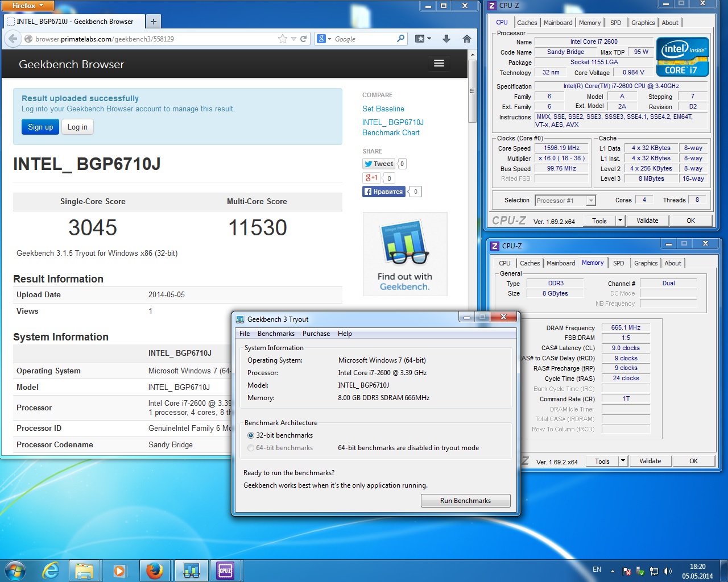The height and width of the screenshot is (582, 728).
Task: Open the File menu in Geekbench
Action: 245,334
